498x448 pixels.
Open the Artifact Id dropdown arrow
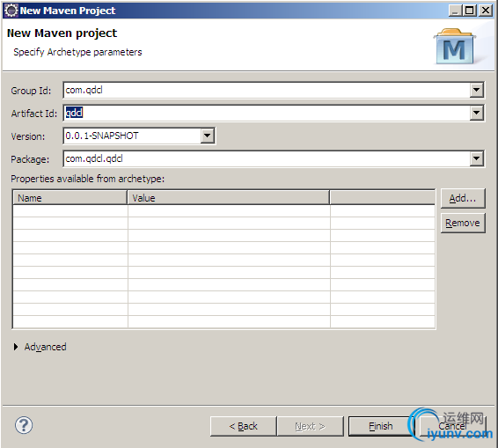tap(476, 113)
